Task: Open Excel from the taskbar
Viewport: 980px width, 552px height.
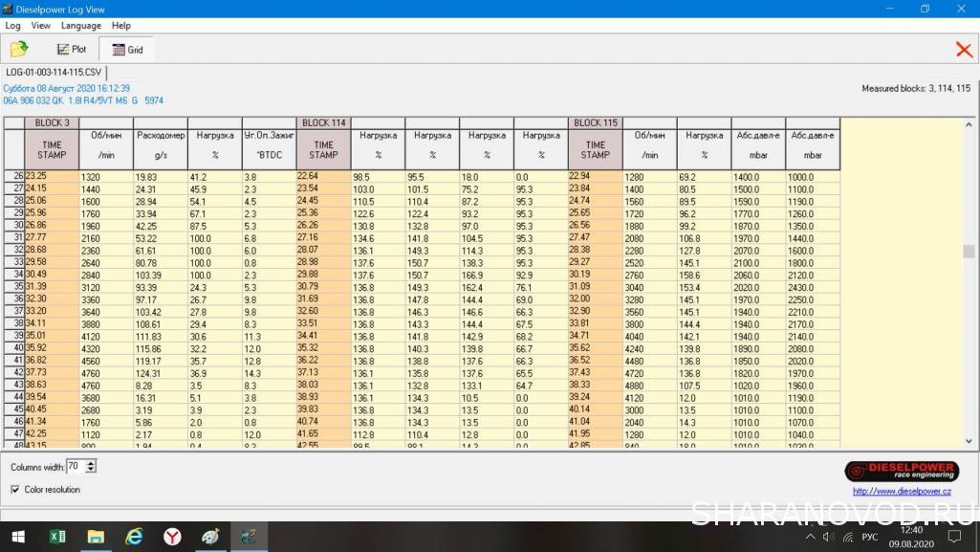Action: pos(57,537)
